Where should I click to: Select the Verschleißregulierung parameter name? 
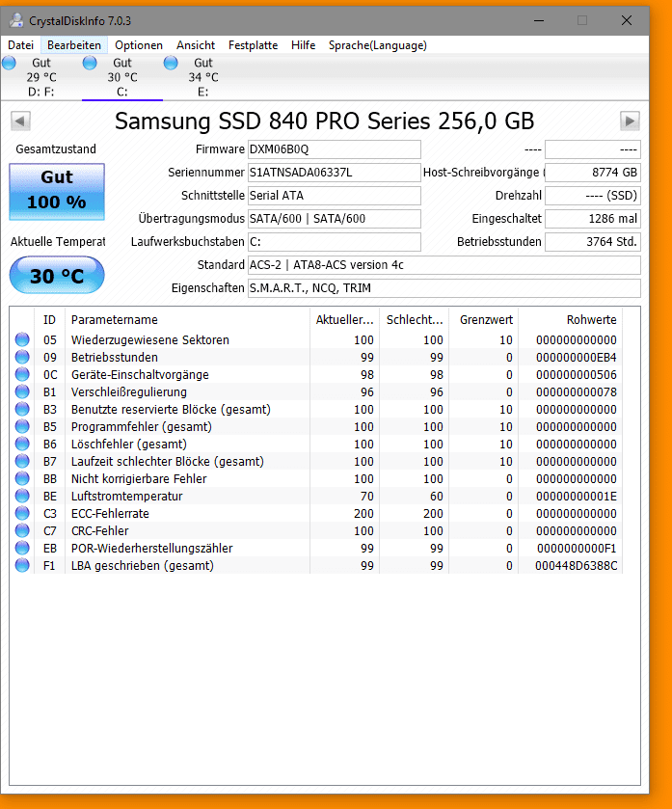(x=129, y=392)
